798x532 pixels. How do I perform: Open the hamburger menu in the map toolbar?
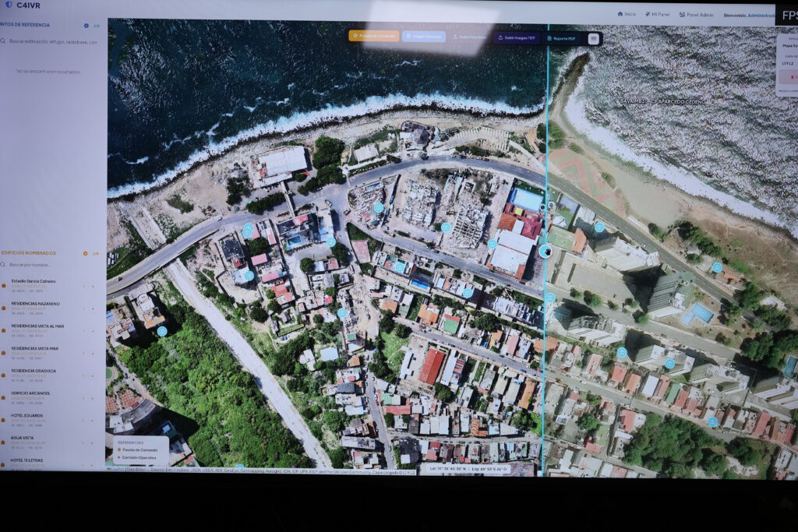tap(593, 39)
